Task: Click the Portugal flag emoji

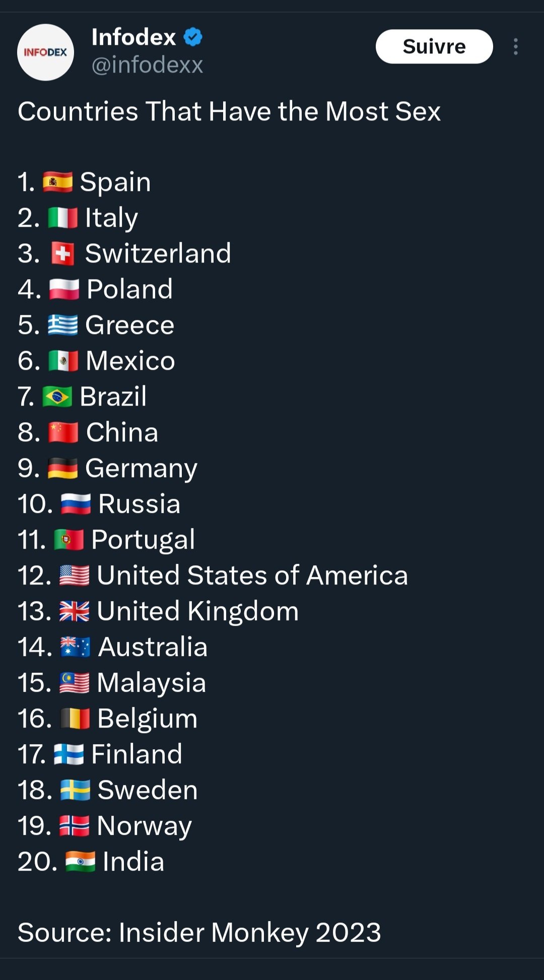Action: click(69, 540)
